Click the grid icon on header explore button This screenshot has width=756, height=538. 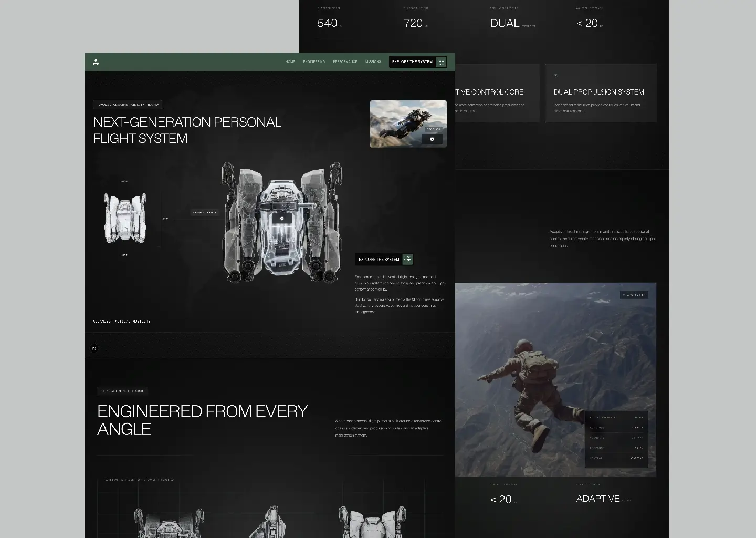pos(441,62)
